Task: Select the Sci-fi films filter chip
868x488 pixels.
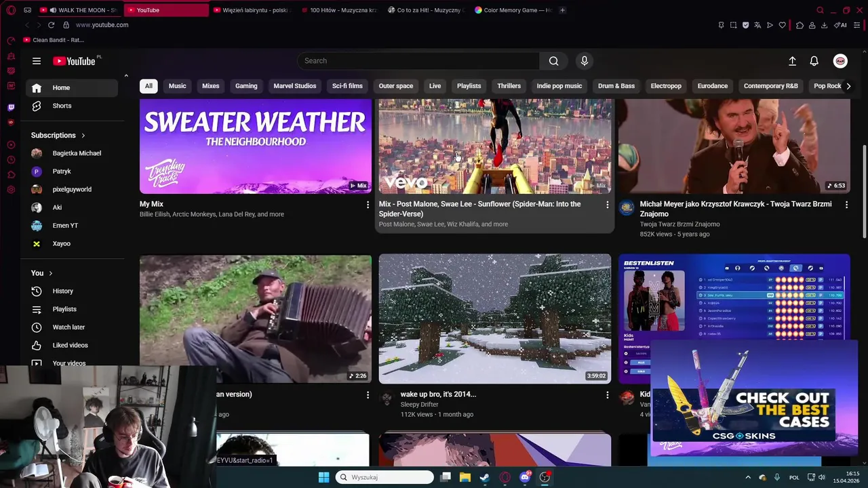Action: [x=347, y=86]
